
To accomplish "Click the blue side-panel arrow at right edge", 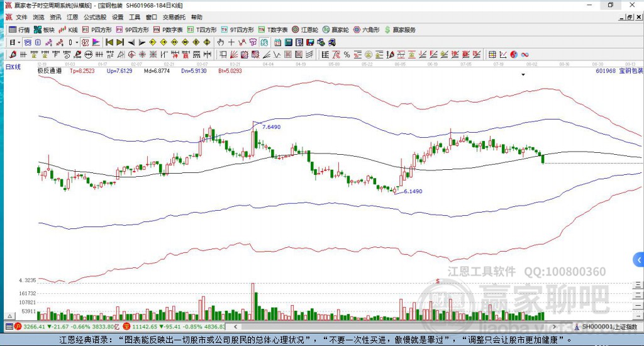I will click(x=639, y=259).
